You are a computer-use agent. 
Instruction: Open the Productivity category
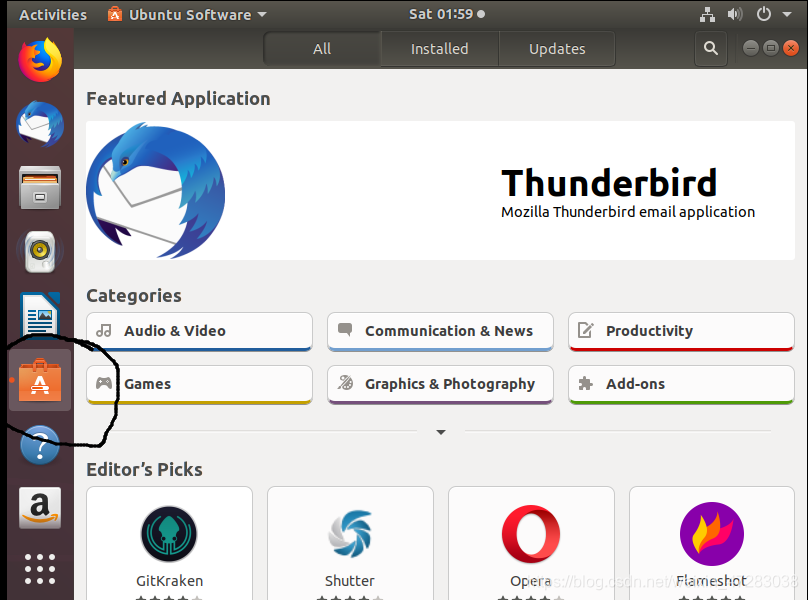[681, 331]
